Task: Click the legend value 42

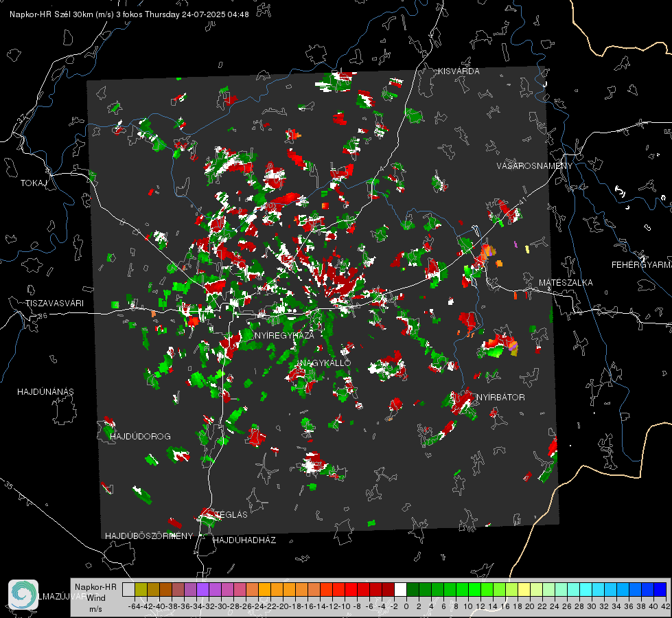Action: [666, 606]
